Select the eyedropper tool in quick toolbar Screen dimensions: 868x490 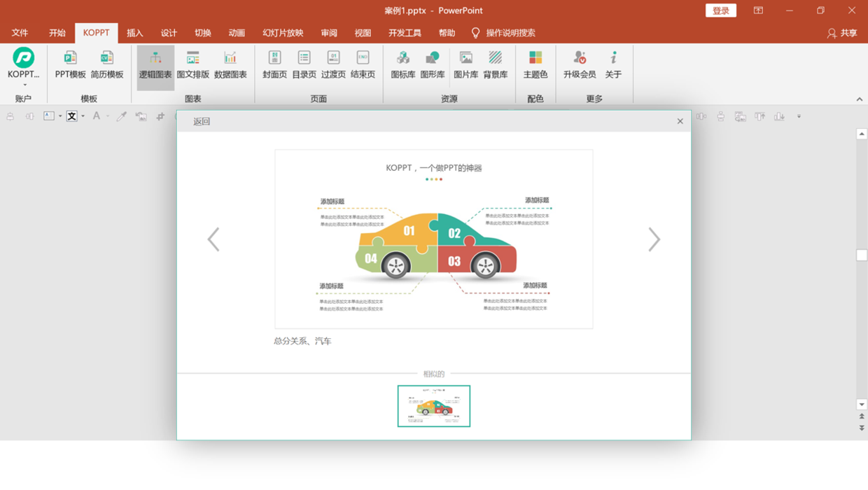(x=121, y=116)
